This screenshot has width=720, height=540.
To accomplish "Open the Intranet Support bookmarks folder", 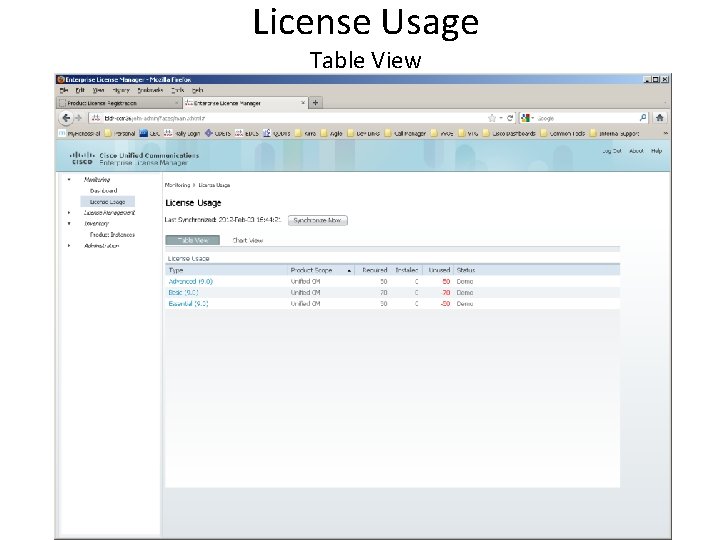I will (x=614, y=133).
